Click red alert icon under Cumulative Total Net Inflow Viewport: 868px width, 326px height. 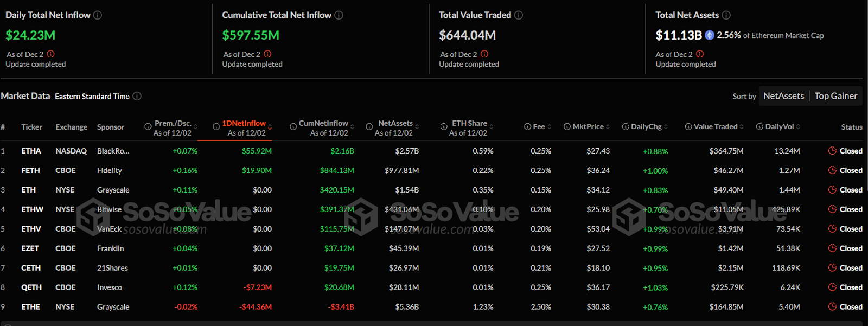pyautogui.click(x=267, y=54)
